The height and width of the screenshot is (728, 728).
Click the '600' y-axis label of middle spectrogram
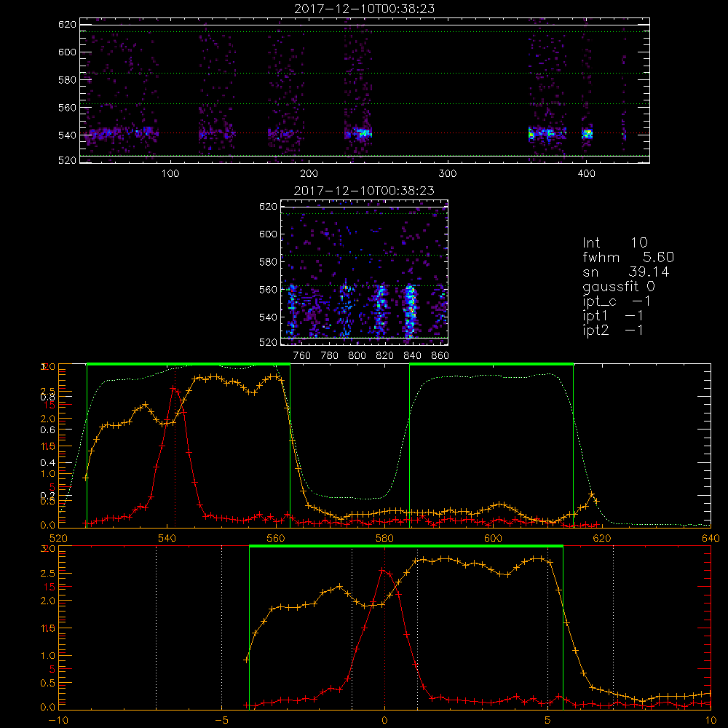point(268,234)
